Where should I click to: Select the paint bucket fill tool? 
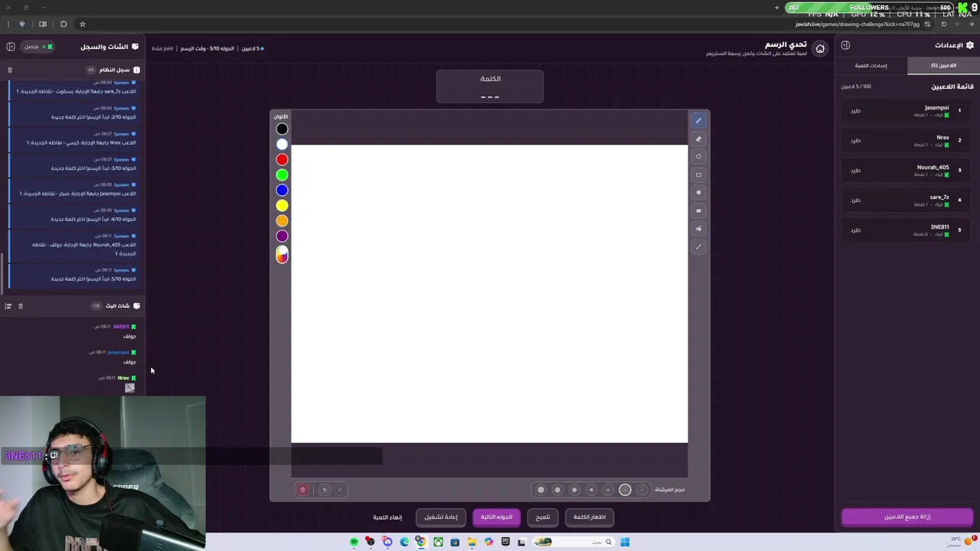(x=698, y=229)
